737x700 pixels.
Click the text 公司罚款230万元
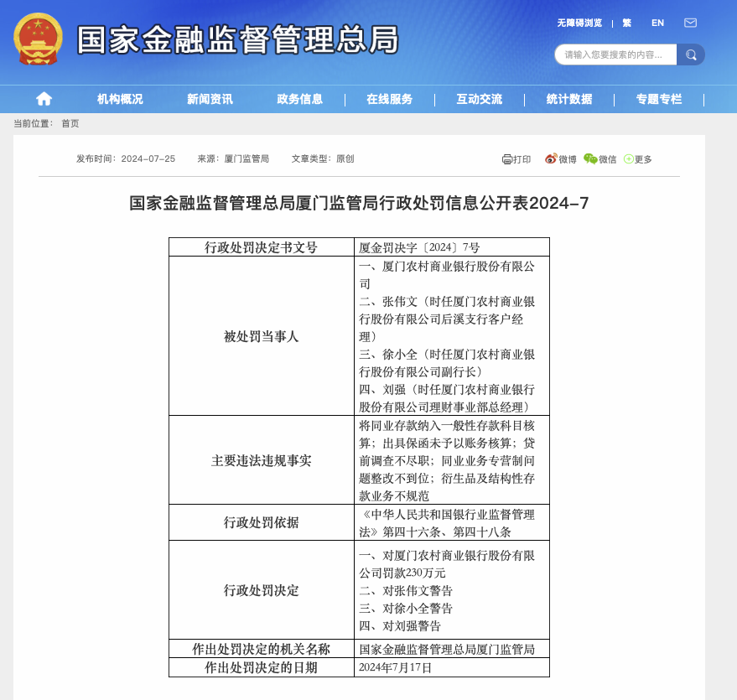pyautogui.click(x=402, y=573)
